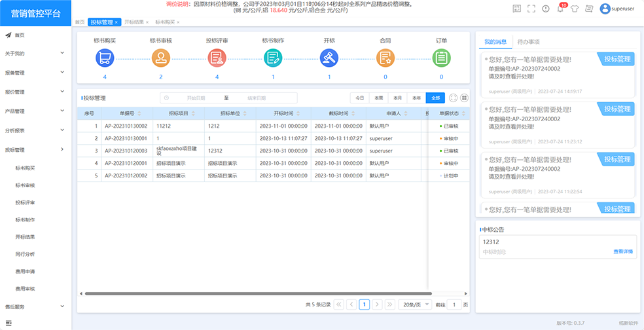Click the 标书购买 shopping cart icon
Image resolution: width=644 pixels, height=330 pixels.
[x=105, y=58]
